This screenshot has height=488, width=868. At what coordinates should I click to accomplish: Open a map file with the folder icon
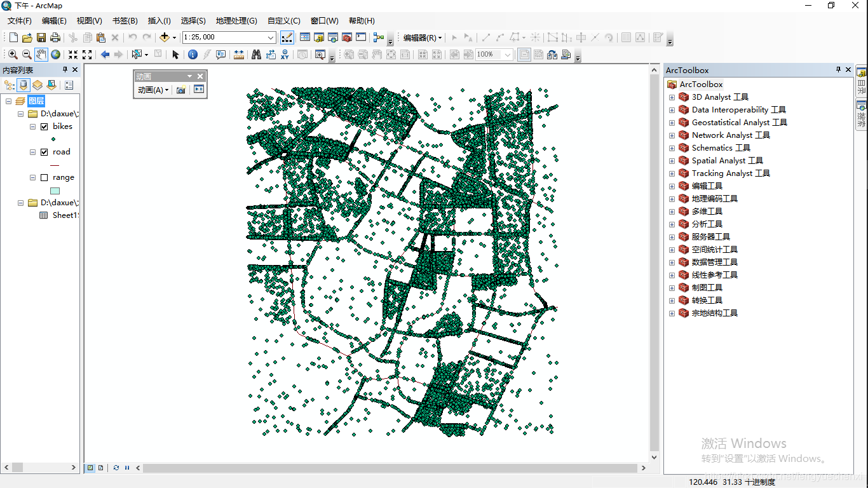pyautogui.click(x=27, y=37)
